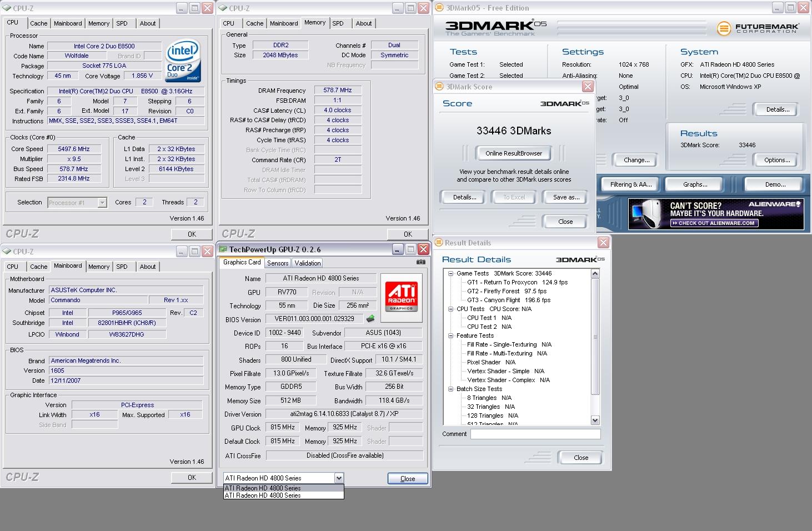The image size is (812, 531).
Task: Click the BIOS save chip icon in GPU-Z
Action: click(x=370, y=319)
